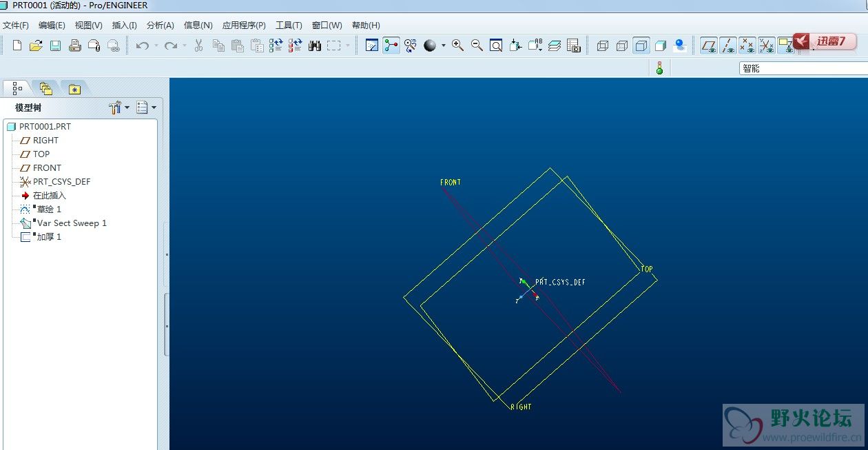
Task: Open the 智能 selection filter combo box
Action: (x=803, y=68)
